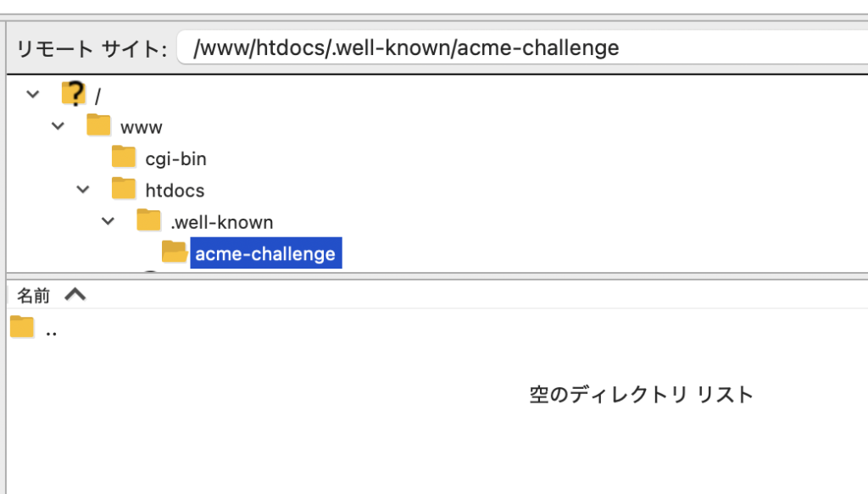Click the open acme-challenge folder icon
This screenshot has width=868, height=494.
(x=175, y=253)
